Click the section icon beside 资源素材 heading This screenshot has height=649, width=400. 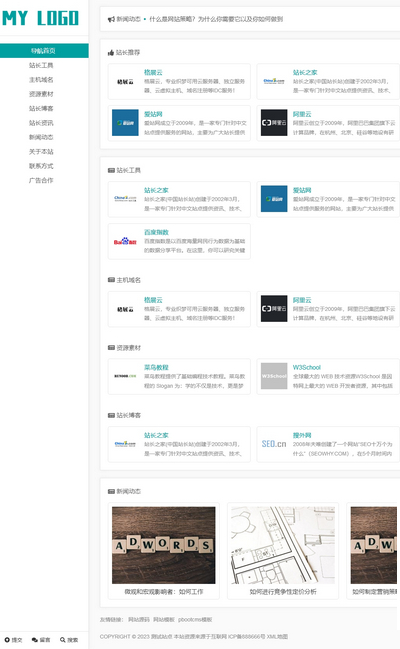point(111,348)
